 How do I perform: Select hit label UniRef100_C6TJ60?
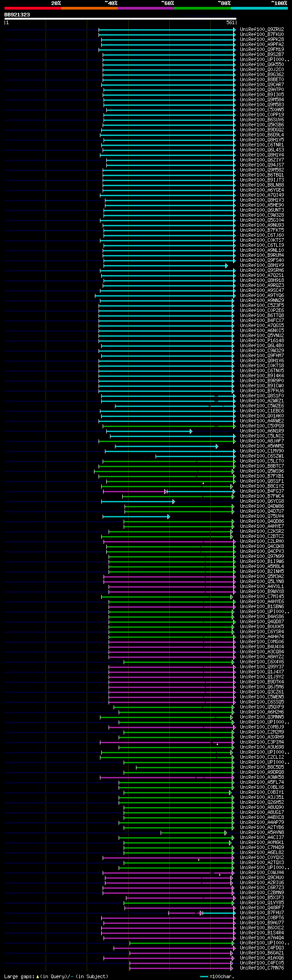coord(262,235)
